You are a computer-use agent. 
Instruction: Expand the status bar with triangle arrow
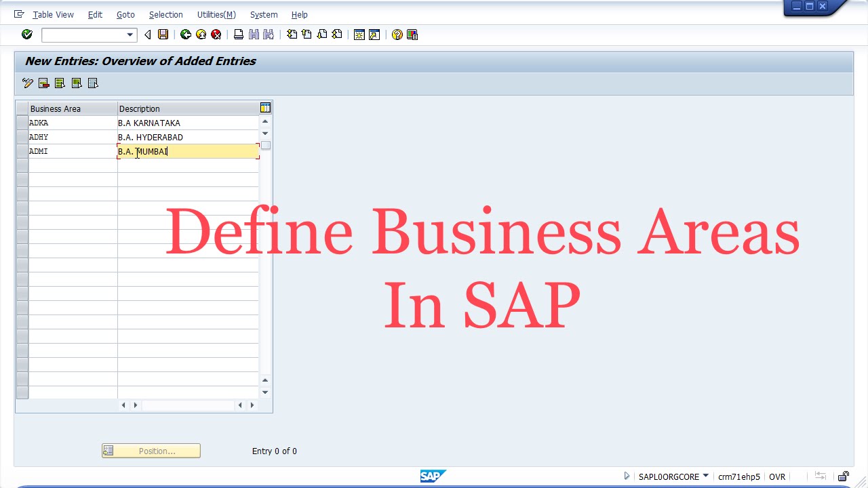[x=627, y=476]
